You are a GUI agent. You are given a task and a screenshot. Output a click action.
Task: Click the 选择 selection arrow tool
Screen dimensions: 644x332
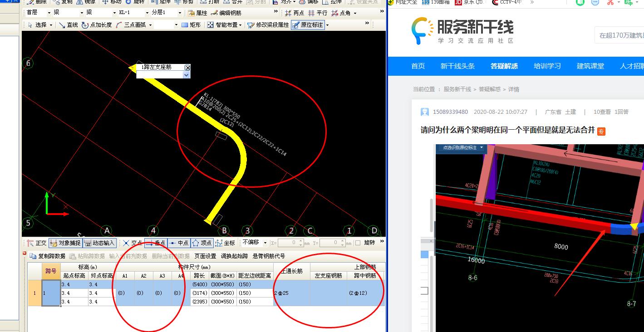click(37, 25)
